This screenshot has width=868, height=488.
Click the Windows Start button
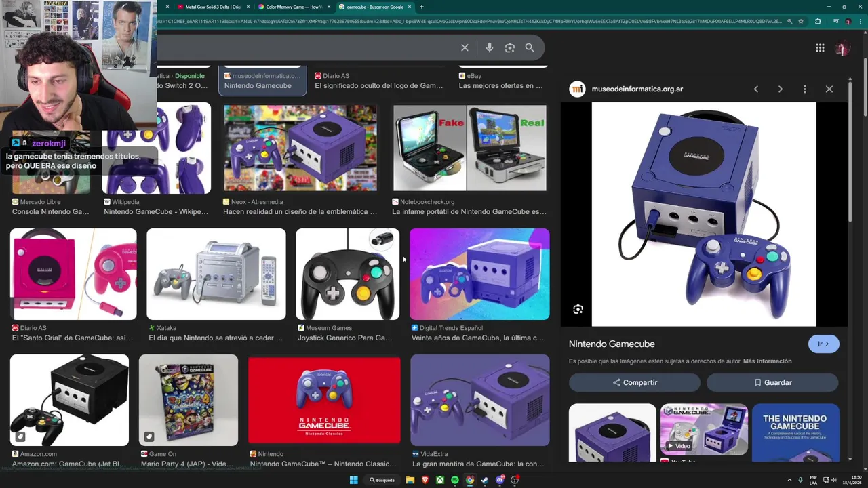tap(353, 480)
